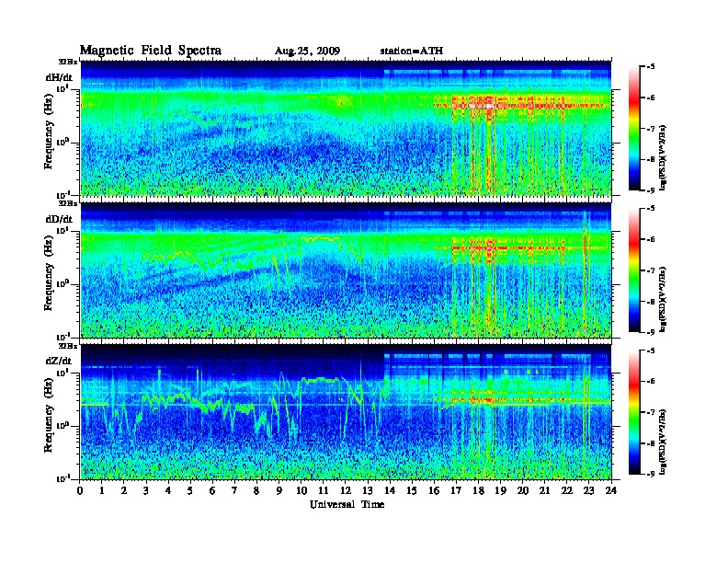Screen dimensions: 728x563
Task: Select hour "0" on the Universal Time axis
Action: pos(80,490)
